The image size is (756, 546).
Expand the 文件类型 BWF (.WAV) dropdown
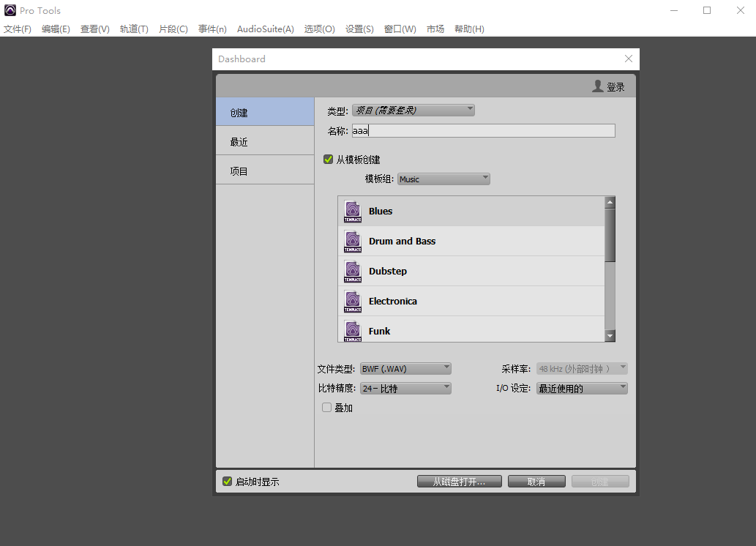[x=405, y=369]
